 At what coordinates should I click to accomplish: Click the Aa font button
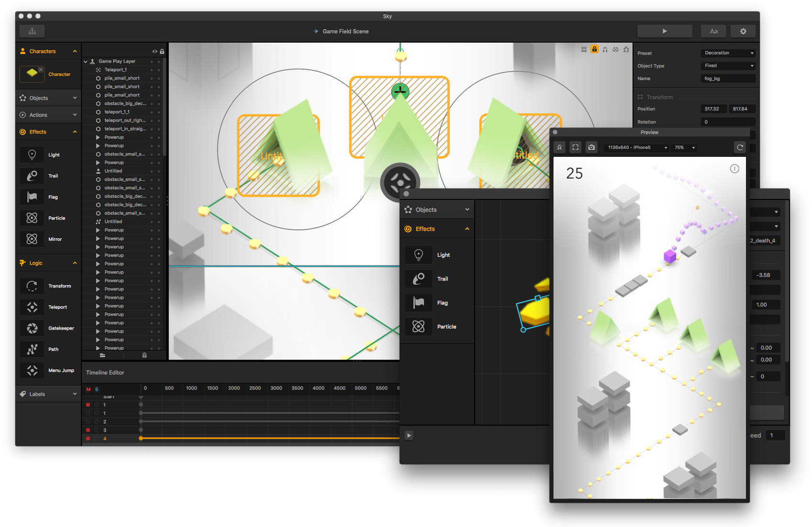click(713, 31)
